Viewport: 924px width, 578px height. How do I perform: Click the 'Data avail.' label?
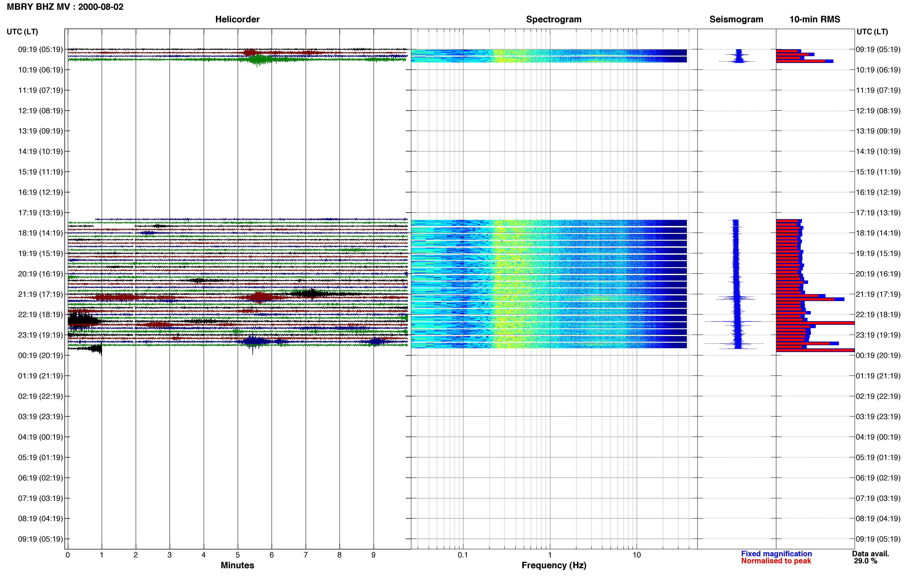click(x=870, y=554)
